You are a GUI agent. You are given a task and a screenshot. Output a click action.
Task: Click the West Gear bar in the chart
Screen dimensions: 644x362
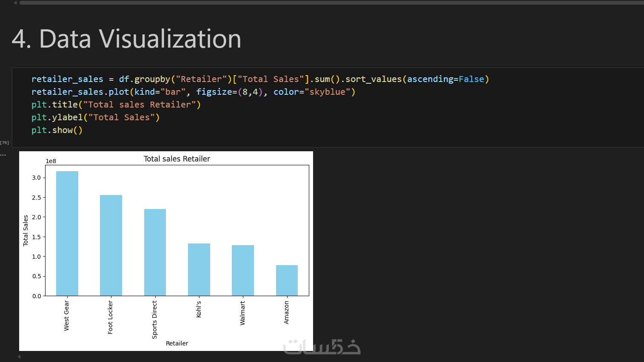[67, 233]
